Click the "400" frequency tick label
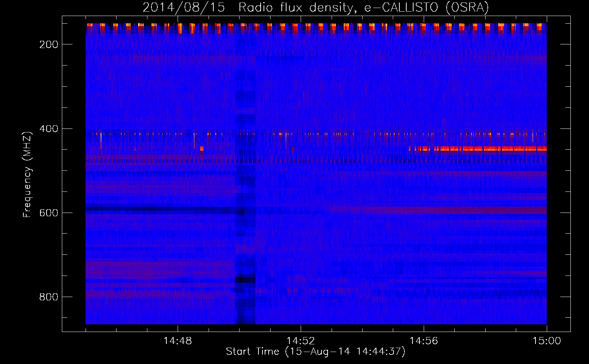Viewport: 589px width, 364px height. coord(49,129)
